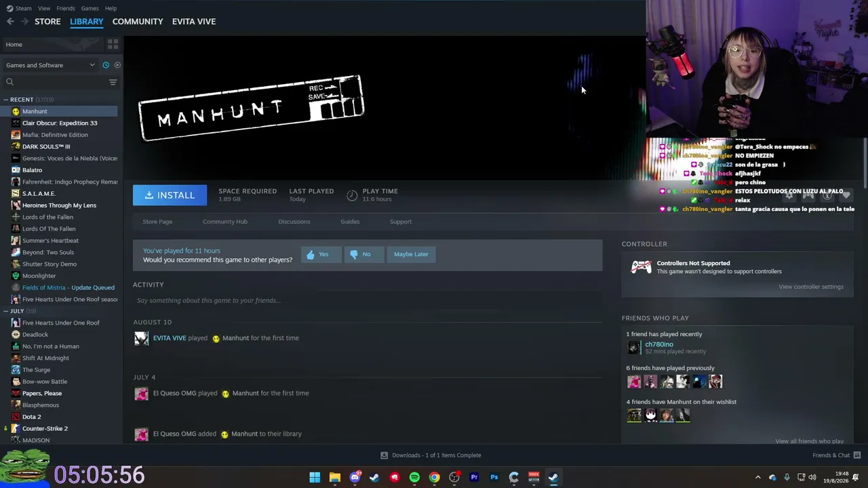Click Fields of Mistria update queued entry
Screen dimensions: 868x488
(68, 287)
